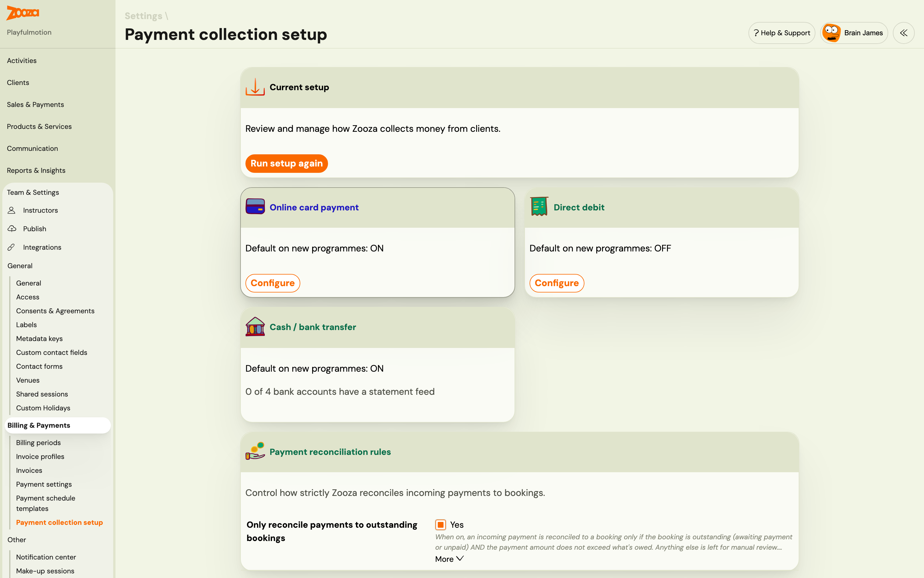Collapse the Team & Settings section
Image resolution: width=924 pixels, height=578 pixels.
tap(33, 192)
